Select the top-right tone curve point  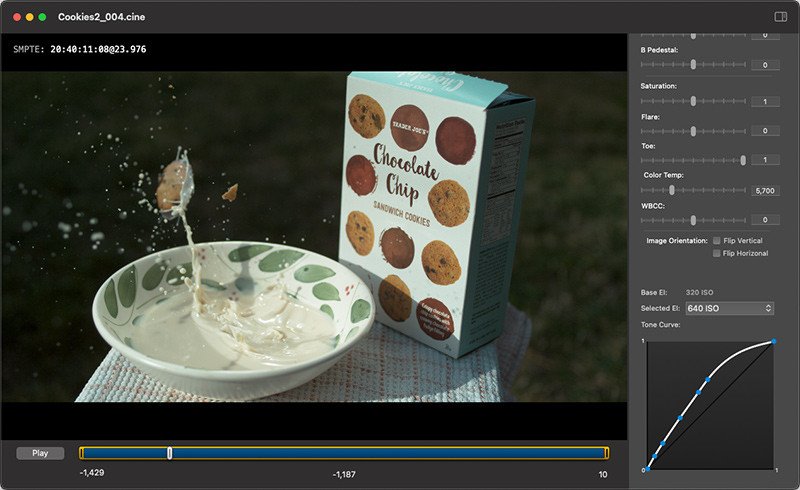click(x=773, y=341)
